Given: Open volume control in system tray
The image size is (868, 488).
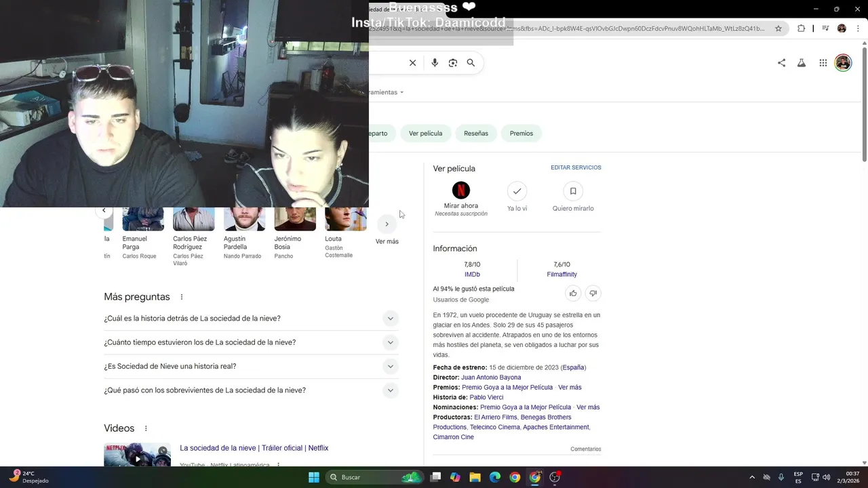Looking at the screenshot, I should point(826,477).
